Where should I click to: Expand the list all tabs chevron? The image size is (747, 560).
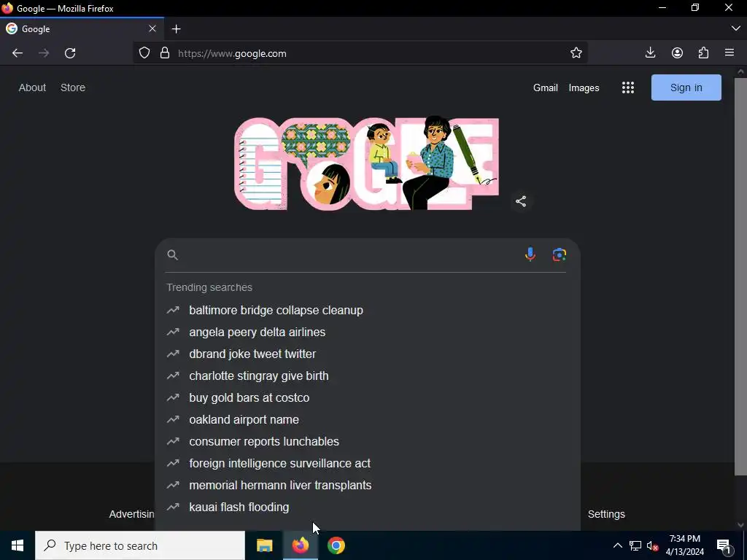click(x=735, y=28)
